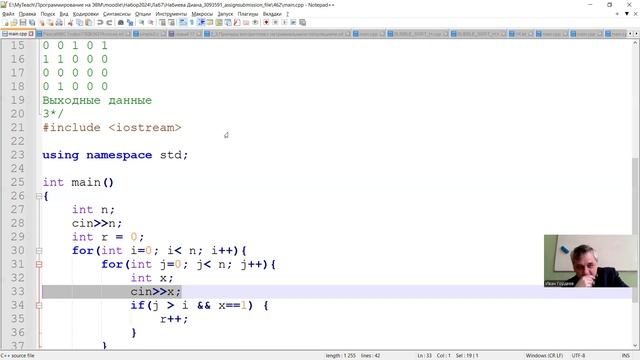Collapse inner for-loop fold at line 31
Screen dimensions: 640x360
pyautogui.click(x=39, y=264)
